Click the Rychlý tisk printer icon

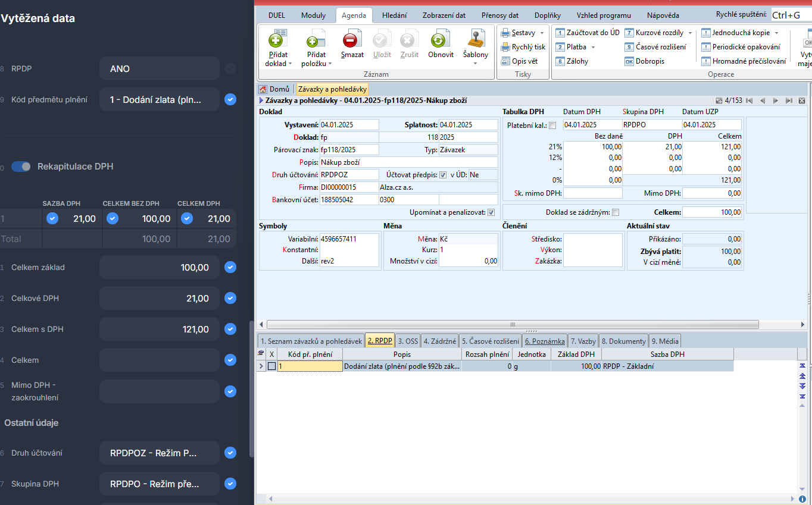pyautogui.click(x=505, y=47)
